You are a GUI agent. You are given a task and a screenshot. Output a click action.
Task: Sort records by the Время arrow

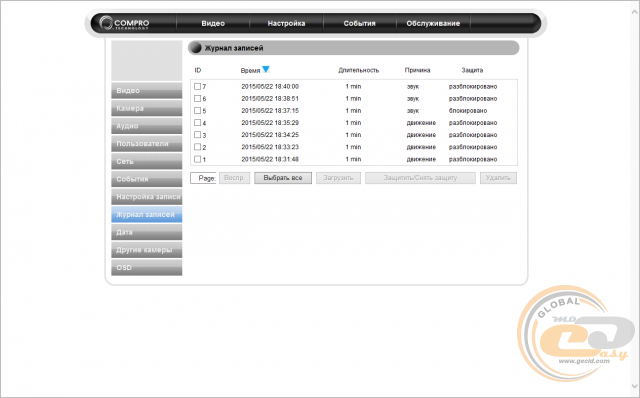[x=266, y=69]
